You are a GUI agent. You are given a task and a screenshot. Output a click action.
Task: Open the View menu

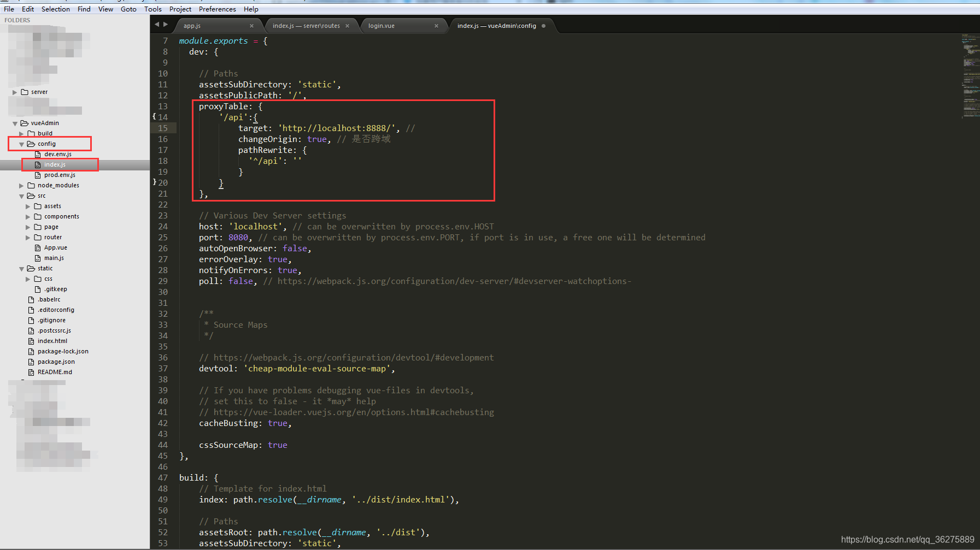pyautogui.click(x=105, y=9)
